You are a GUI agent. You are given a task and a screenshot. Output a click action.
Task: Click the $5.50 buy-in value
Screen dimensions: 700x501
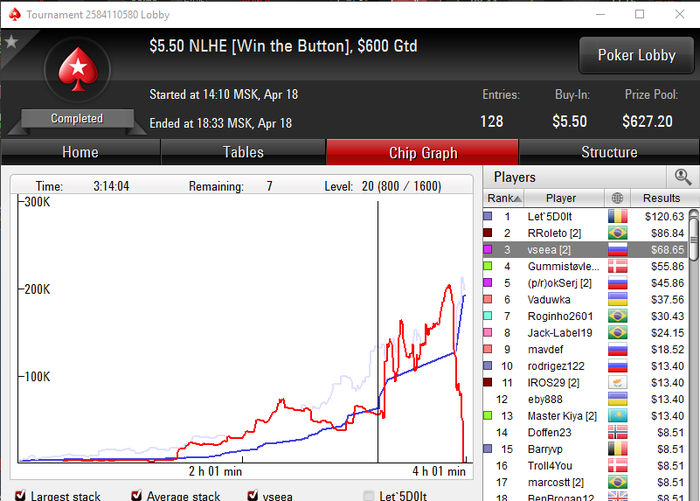(569, 121)
